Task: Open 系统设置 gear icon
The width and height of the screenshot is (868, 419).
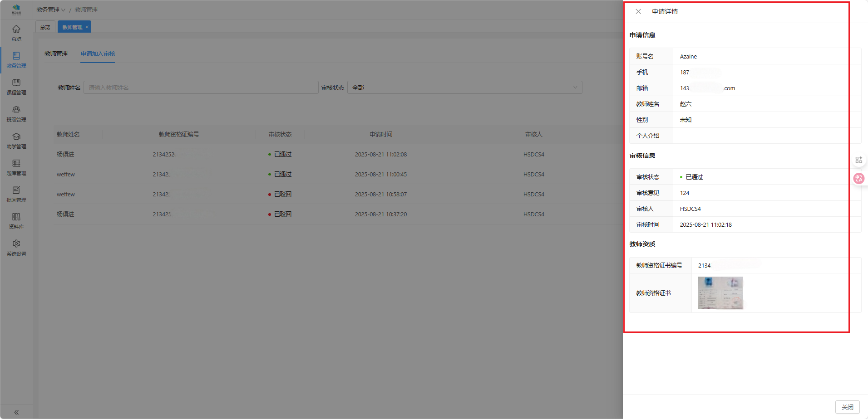Action: [x=16, y=248]
